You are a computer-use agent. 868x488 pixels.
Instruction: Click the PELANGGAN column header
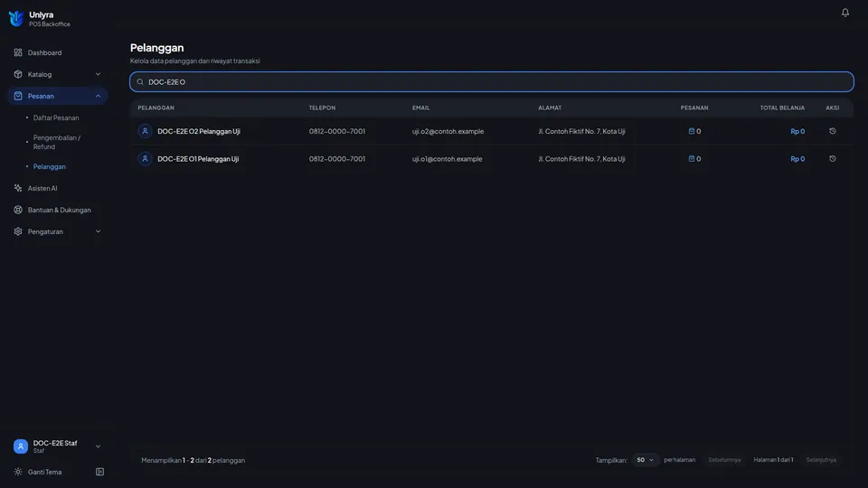pyautogui.click(x=156, y=108)
